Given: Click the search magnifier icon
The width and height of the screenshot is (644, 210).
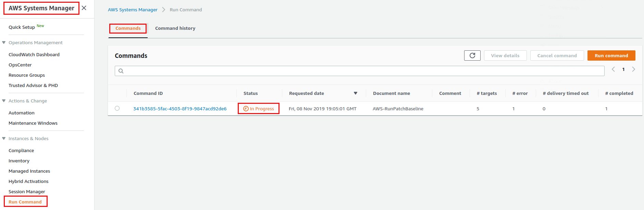Looking at the screenshot, I should click(121, 71).
